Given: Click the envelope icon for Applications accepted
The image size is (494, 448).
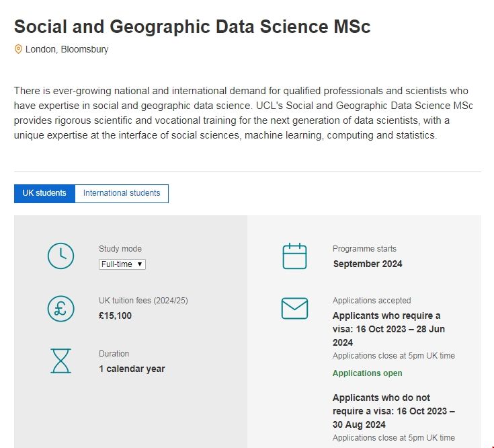Looking at the screenshot, I should 294,308.
